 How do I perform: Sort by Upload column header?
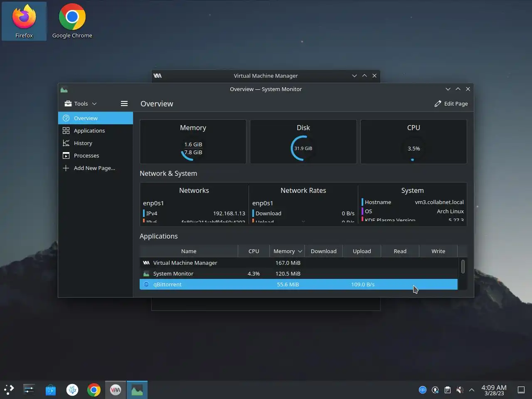362,251
